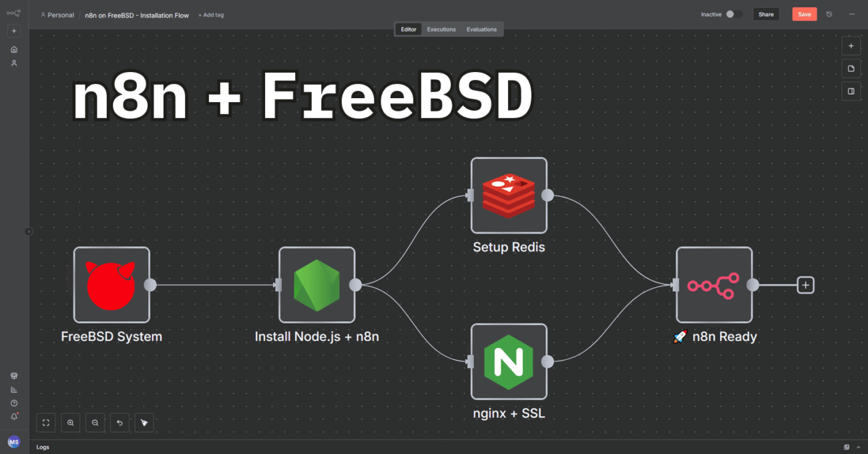Collapse the left sidebar with the edge arrow
The width and height of the screenshot is (868, 454).
[x=29, y=230]
